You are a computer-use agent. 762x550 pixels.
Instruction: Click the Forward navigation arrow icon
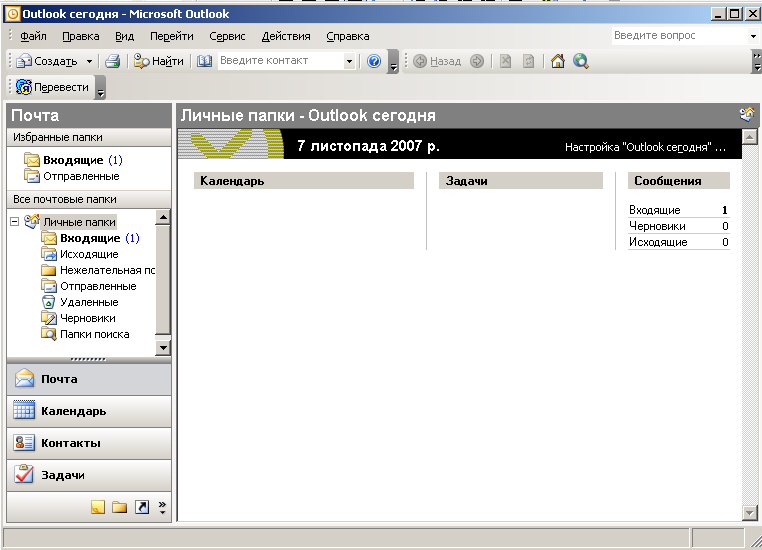477,61
